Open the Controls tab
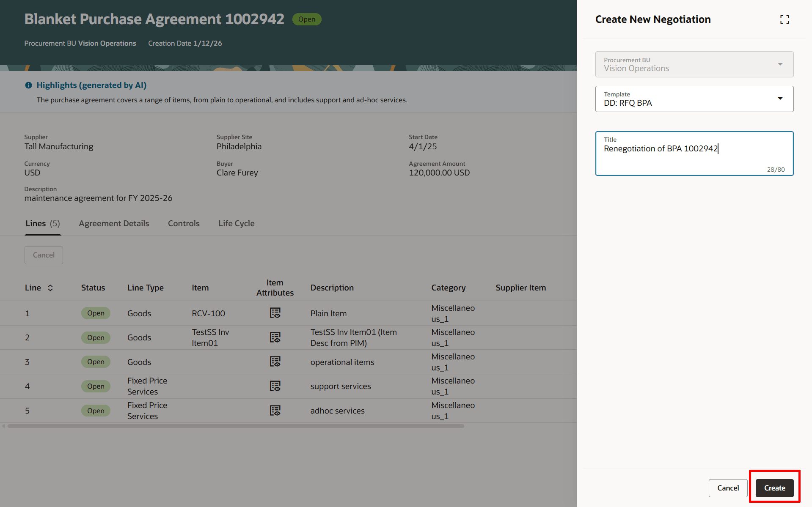The height and width of the screenshot is (507, 812). click(184, 223)
